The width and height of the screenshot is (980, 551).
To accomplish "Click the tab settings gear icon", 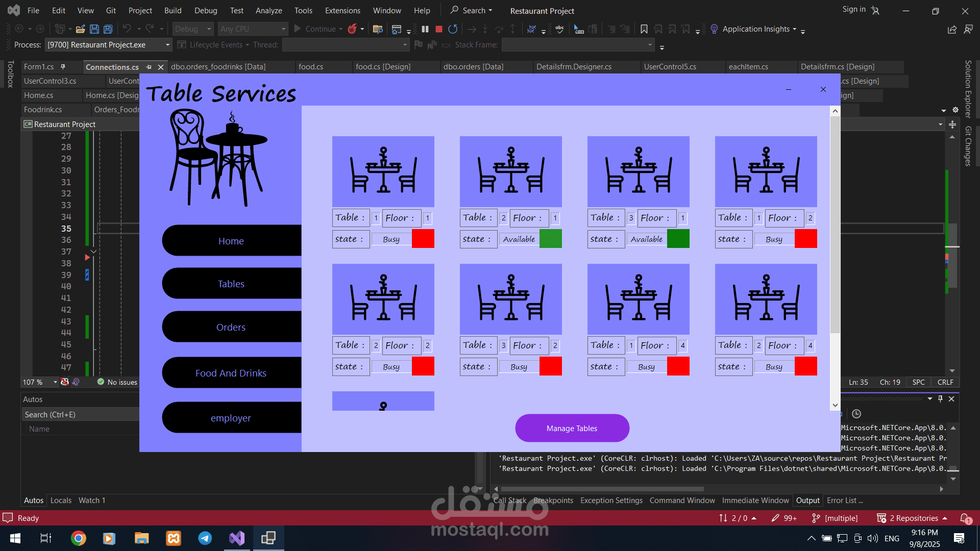I will tap(955, 110).
